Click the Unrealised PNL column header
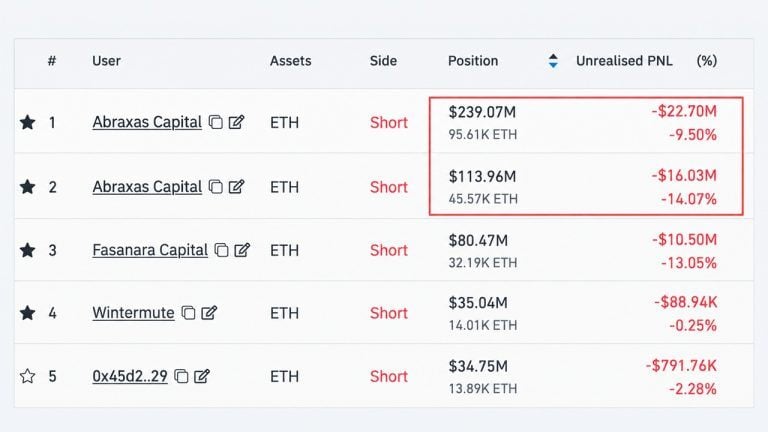768x432 pixels. (x=624, y=61)
